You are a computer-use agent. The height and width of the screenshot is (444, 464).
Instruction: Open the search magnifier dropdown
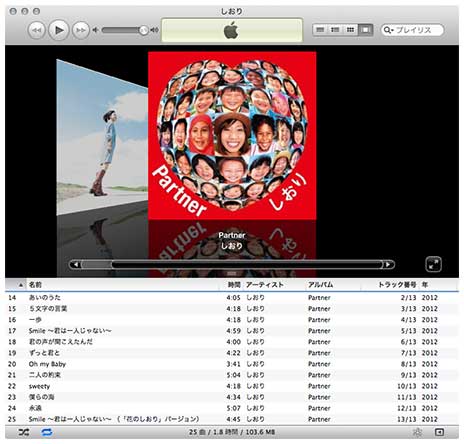pyautogui.click(x=388, y=30)
